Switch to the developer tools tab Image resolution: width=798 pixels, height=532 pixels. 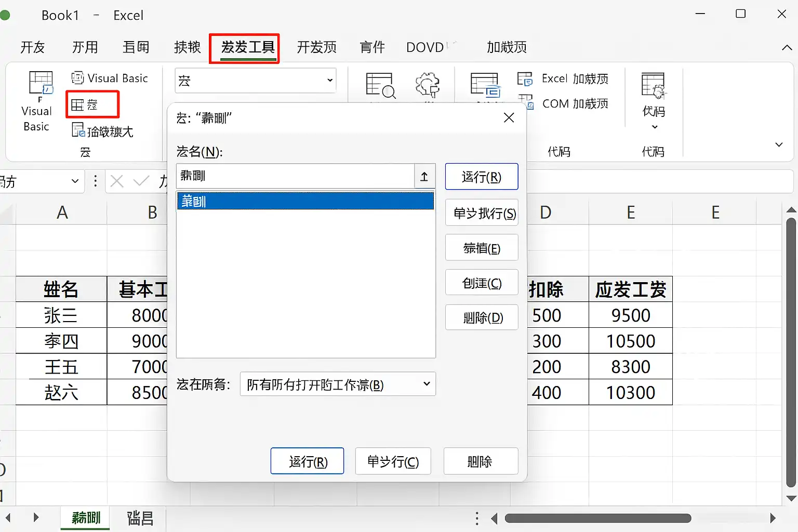(247, 48)
